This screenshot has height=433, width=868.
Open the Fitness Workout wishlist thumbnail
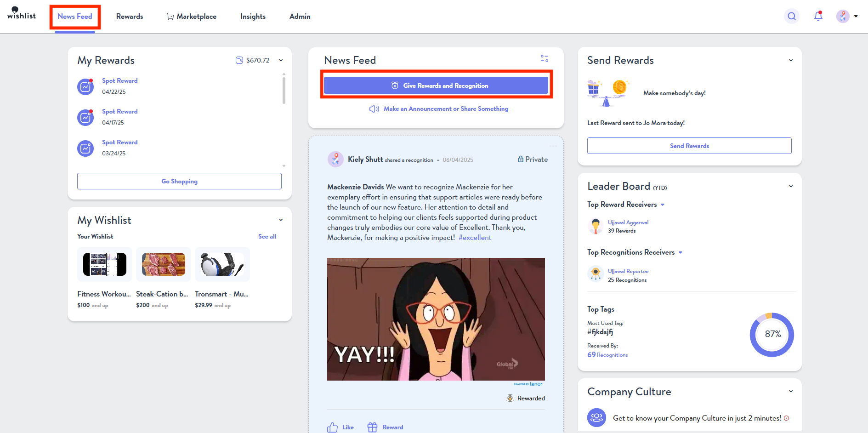coord(105,264)
